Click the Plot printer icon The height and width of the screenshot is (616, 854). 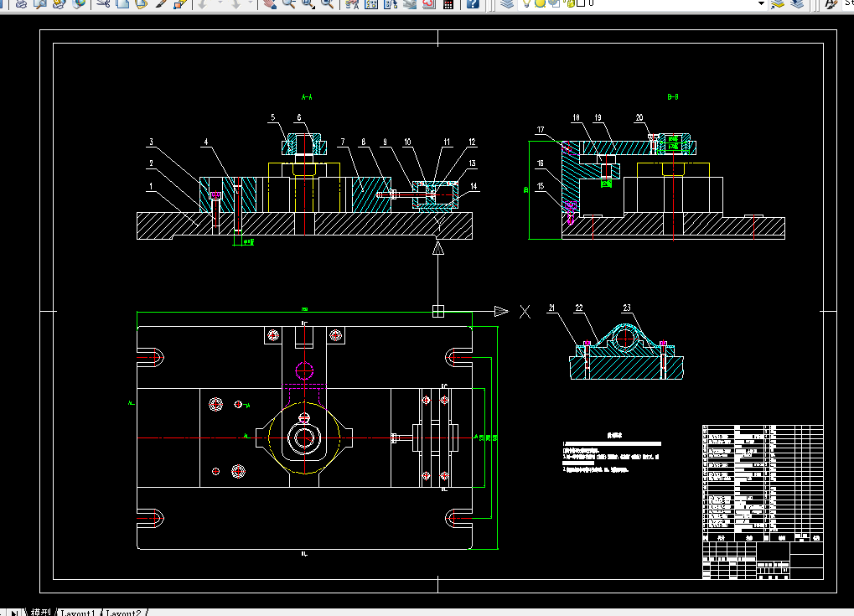tap(21, 3)
